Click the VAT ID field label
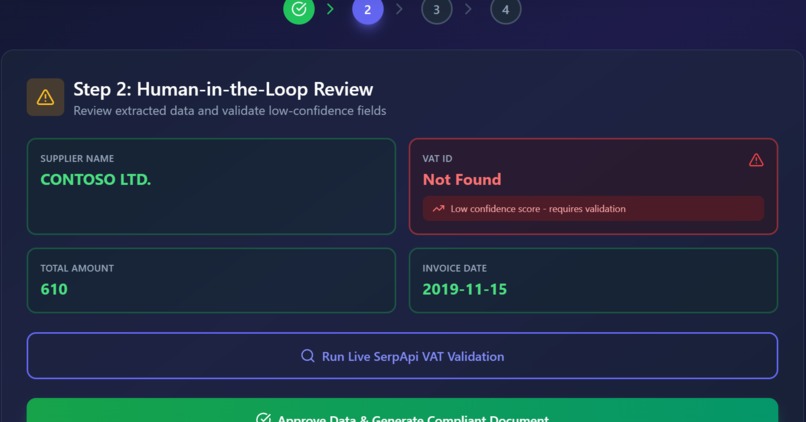 coord(437,158)
